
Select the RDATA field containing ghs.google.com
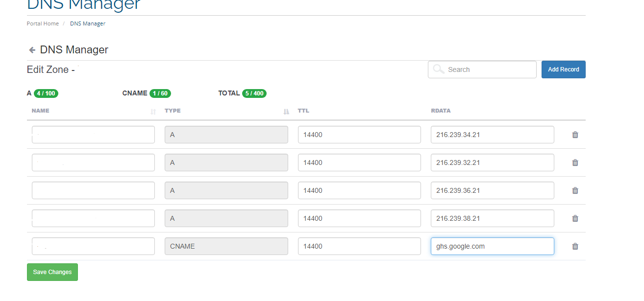pyautogui.click(x=493, y=246)
